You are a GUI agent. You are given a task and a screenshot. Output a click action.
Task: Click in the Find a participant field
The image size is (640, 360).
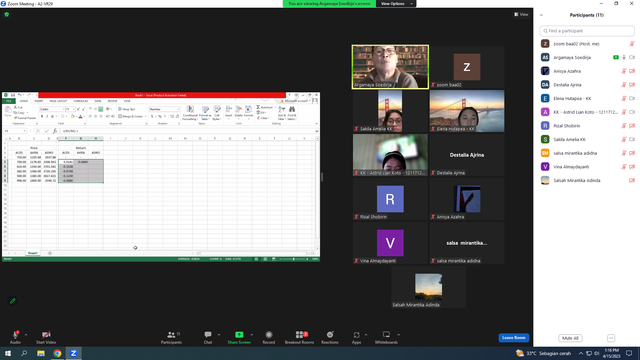click(x=587, y=31)
